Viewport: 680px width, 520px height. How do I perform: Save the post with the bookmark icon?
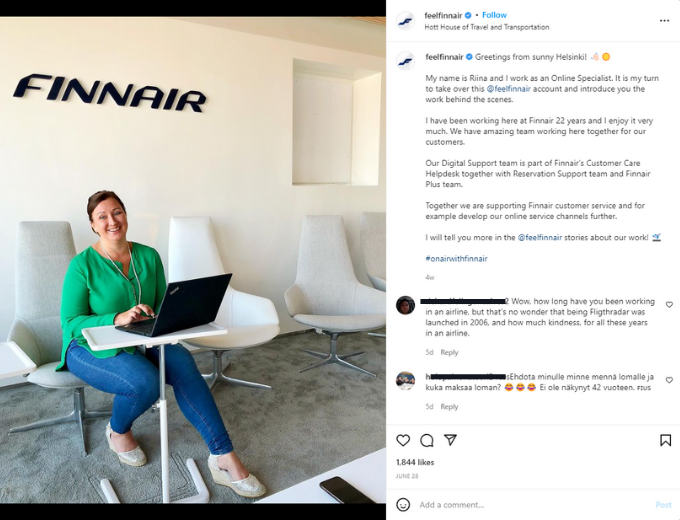(x=665, y=440)
